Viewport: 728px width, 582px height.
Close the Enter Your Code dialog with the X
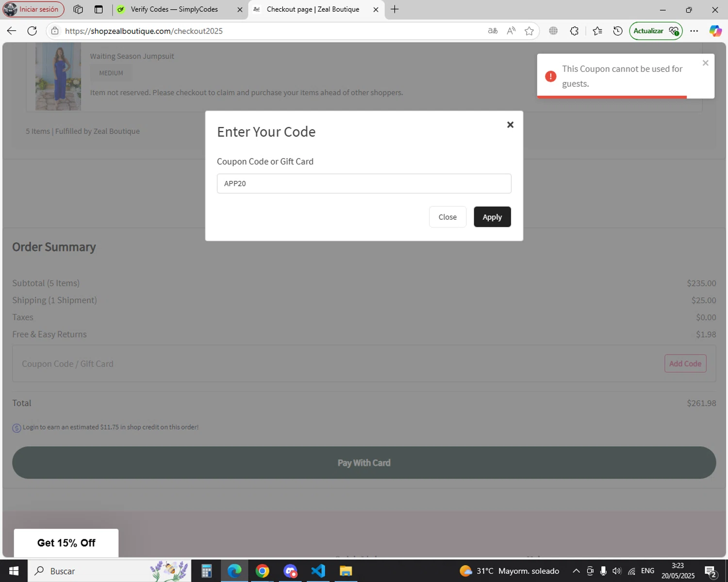tap(510, 125)
